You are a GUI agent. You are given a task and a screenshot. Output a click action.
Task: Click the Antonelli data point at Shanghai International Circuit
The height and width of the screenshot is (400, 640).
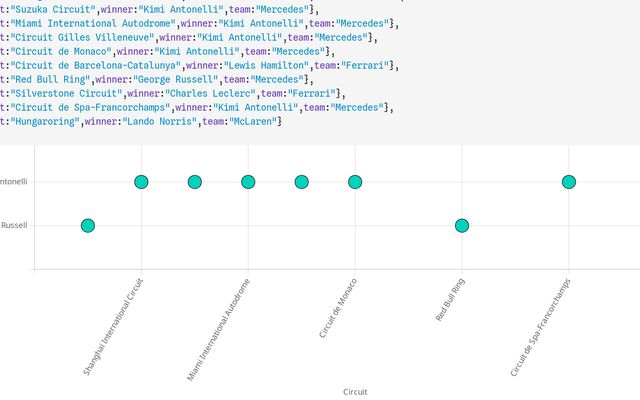coord(141,182)
